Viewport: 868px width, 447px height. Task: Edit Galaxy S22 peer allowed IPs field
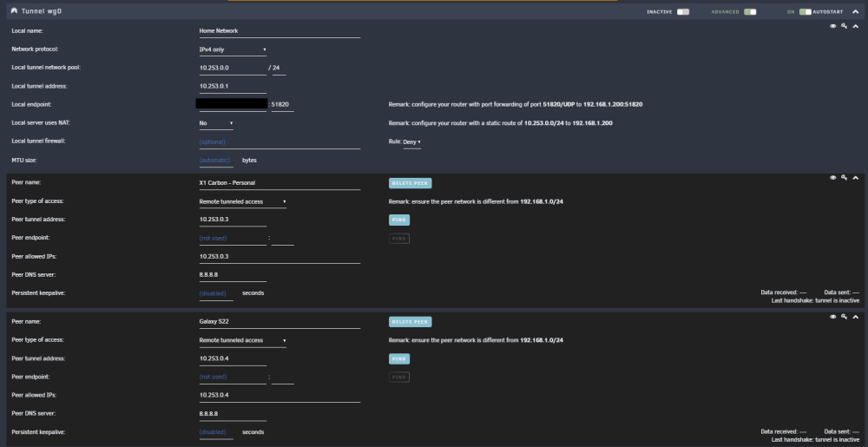click(x=279, y=396)
